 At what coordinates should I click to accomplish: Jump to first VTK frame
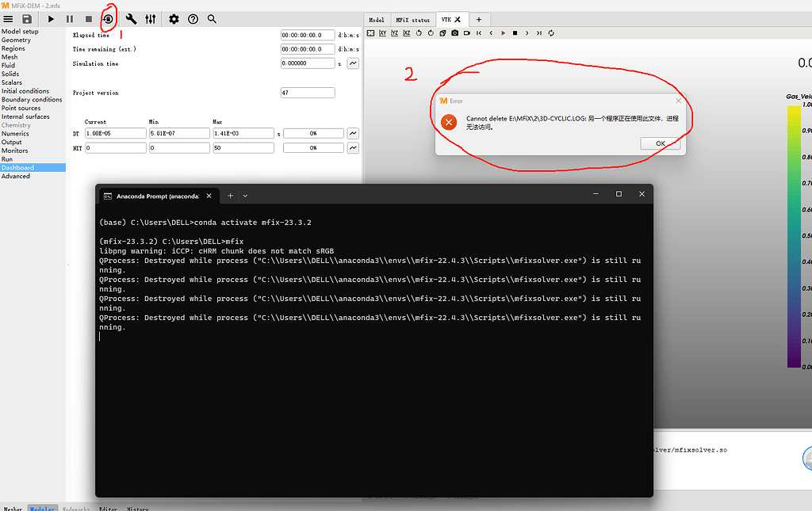[479, 33]
